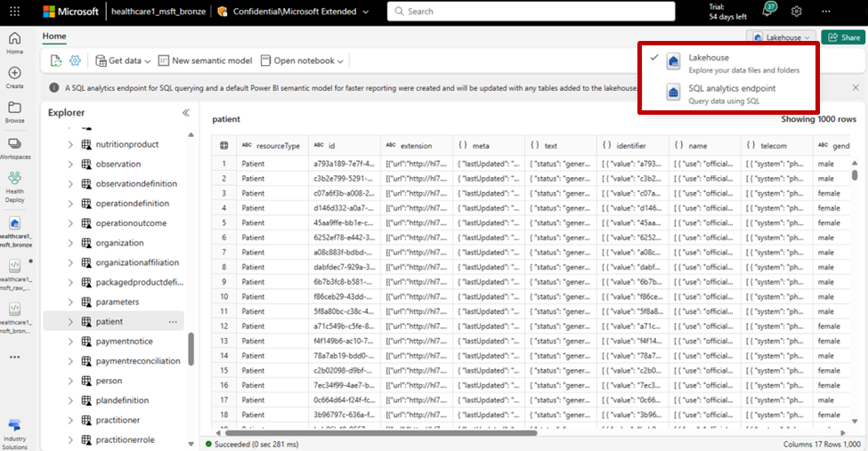
Task: Open notifications bell icon
Action: pyautogui.click(x=767, y=11)
